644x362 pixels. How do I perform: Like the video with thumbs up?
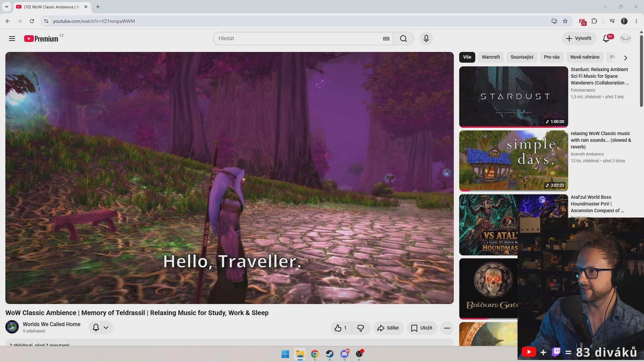click(341, 328)
